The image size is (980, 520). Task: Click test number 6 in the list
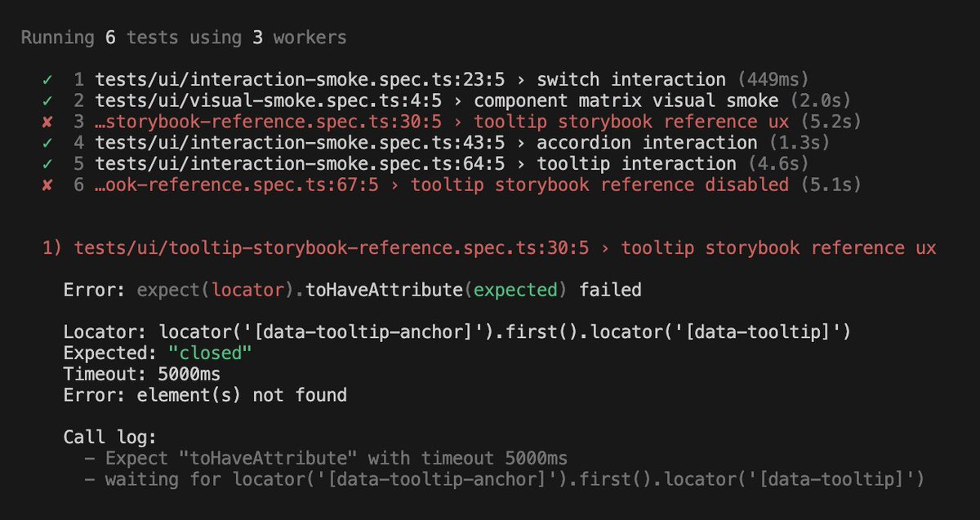(x=79, y=184)
